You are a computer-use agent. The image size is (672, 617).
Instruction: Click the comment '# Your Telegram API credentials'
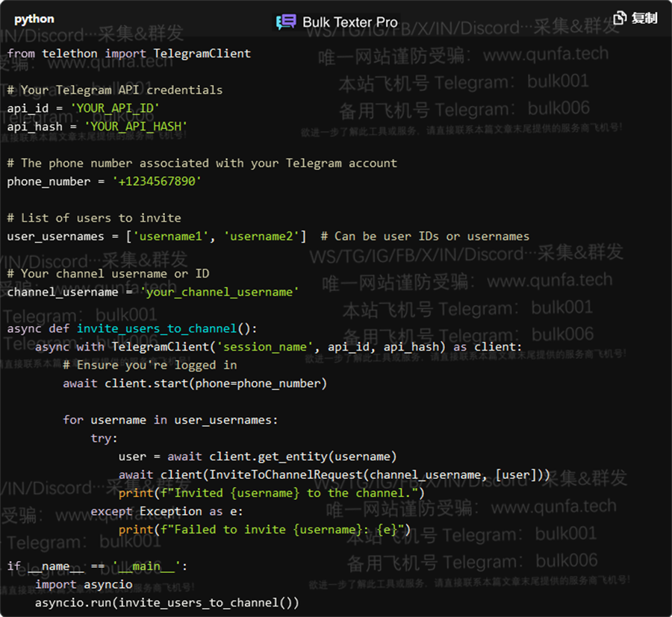[x=115, y=90]
